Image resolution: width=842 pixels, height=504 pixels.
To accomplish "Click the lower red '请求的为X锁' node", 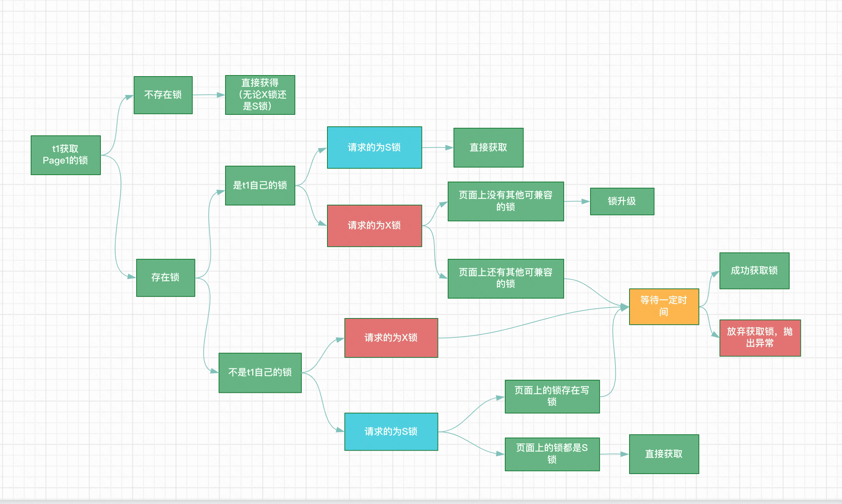I will [391, 338].
